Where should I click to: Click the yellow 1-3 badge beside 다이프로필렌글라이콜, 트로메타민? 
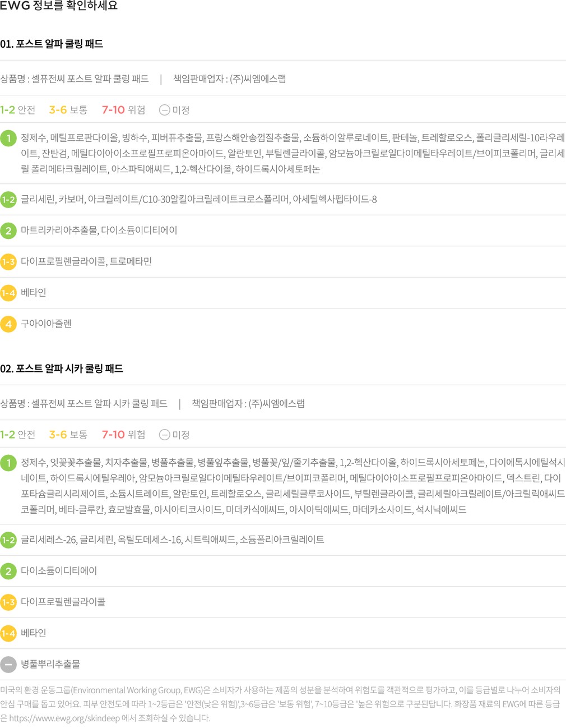coord(8,262)
